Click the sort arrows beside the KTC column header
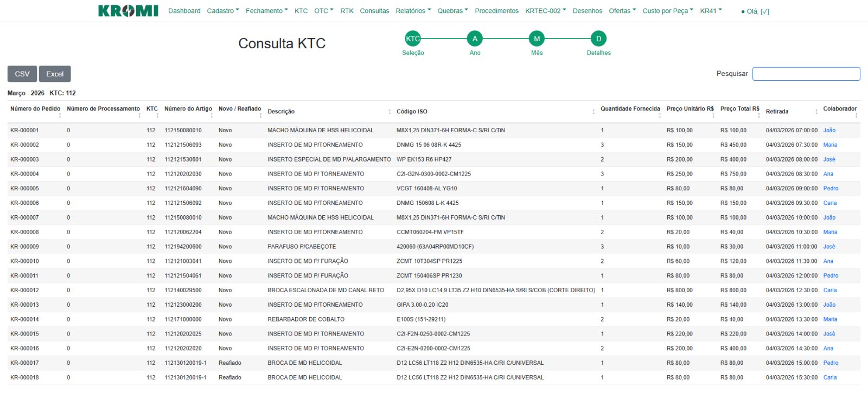Screen dimensions: 868x393 pos(157,115)
